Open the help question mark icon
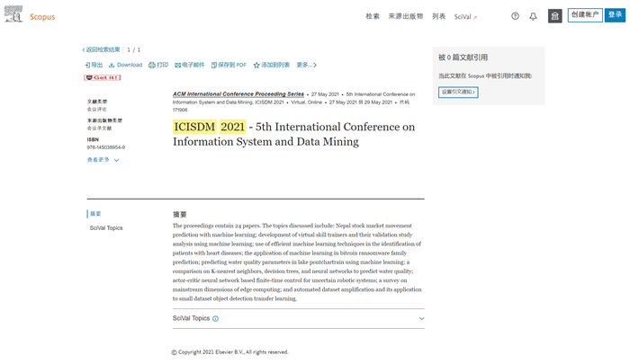This screenshot has height=364, width=630. [x=515, y=16]
